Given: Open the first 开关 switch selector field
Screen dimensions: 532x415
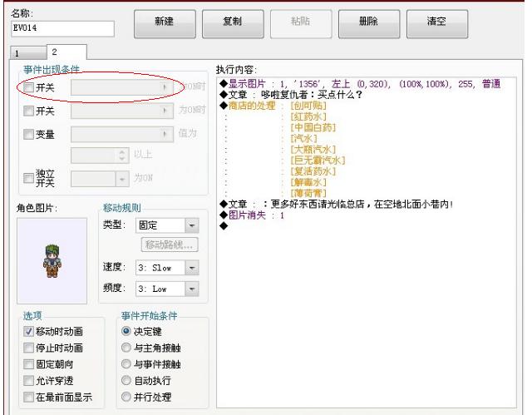Looking at the screenshot, I should point(122,87).
